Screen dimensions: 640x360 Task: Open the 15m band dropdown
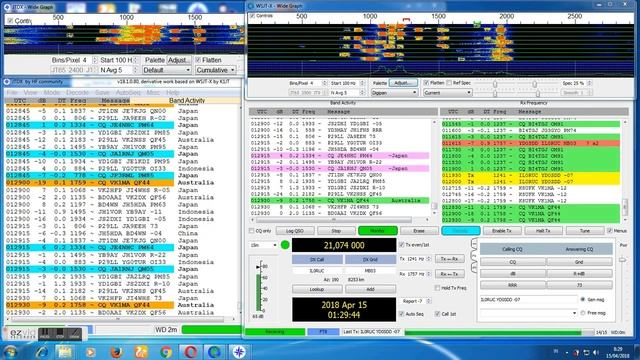pyautogui.click(x=264, y=245)
